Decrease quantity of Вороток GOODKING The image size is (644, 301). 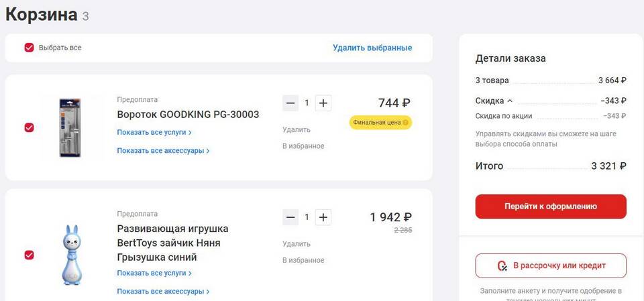pyautogui.click(x=290, y=103)
